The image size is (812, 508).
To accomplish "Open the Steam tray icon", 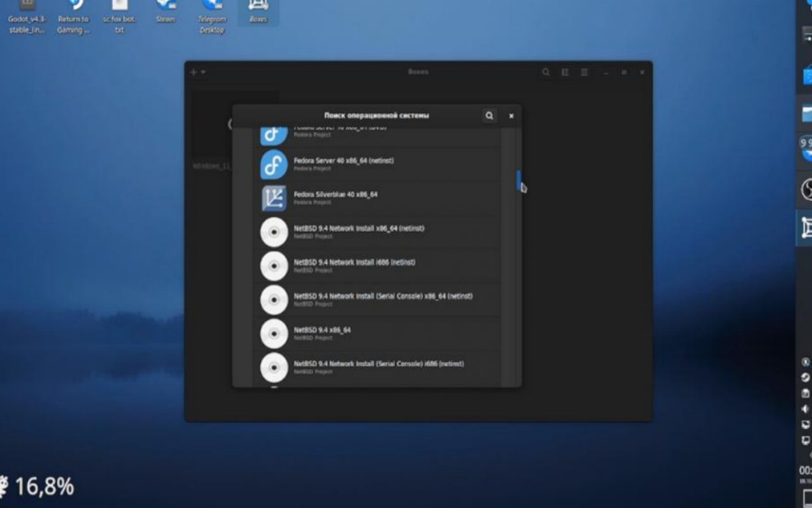I will 806,377.
